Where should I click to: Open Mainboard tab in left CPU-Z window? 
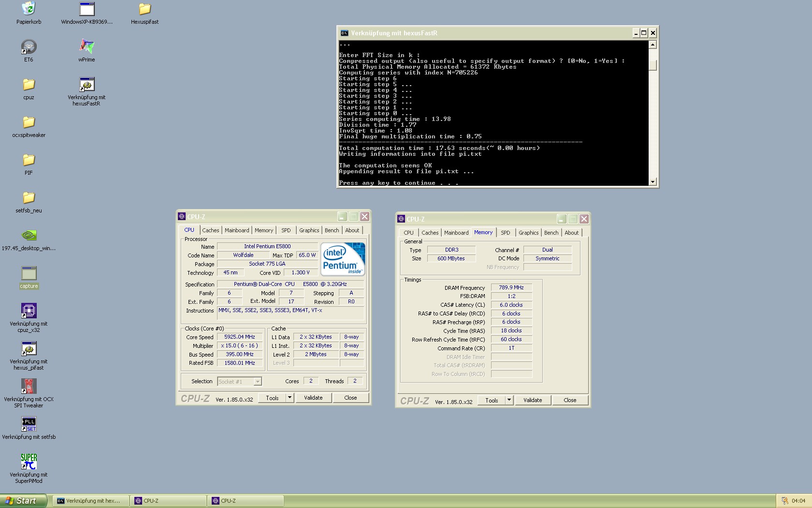(x=237, y=230)
